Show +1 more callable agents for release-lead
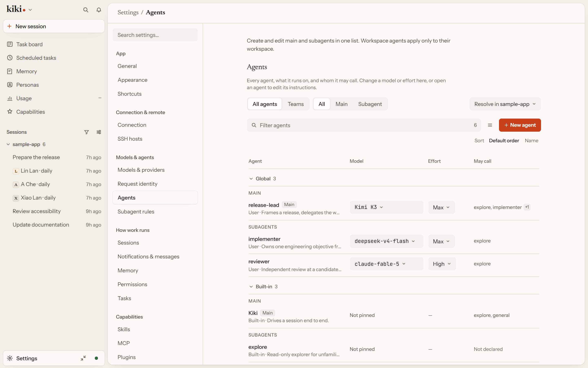This screenshot has width=588, height=368. (x=527, y=207)
